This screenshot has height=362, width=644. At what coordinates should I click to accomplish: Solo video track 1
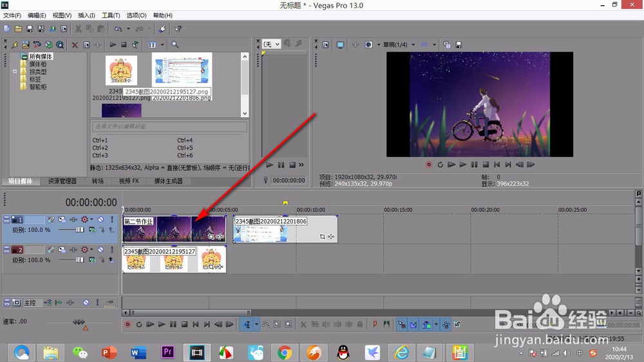click(x=111, y=220)
